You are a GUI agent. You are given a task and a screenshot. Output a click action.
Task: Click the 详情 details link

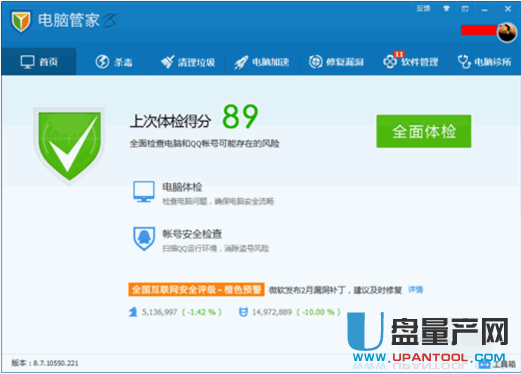(x=415, y=289)
